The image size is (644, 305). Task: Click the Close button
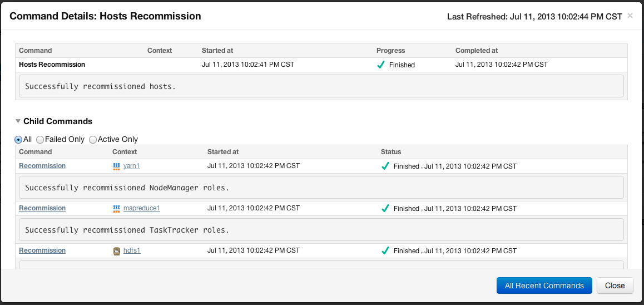click(615, 286)
